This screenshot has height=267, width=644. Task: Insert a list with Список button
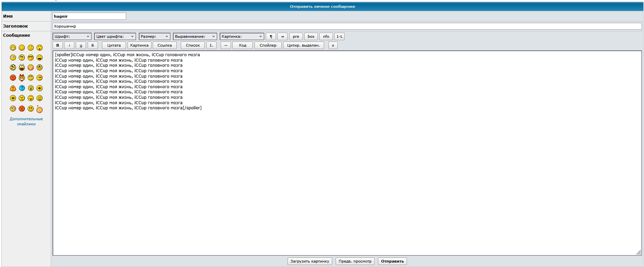click(x=193, y=45)
